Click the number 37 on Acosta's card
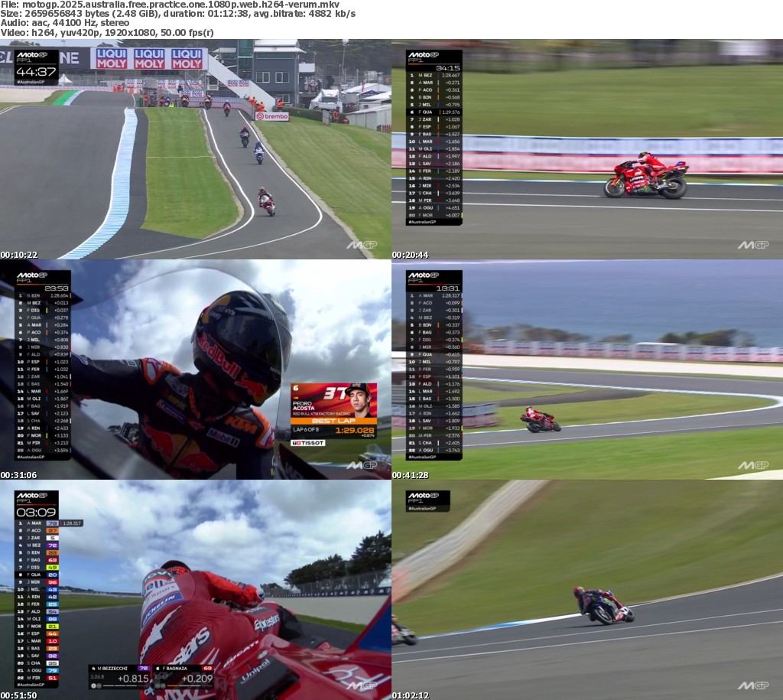The image size is (783, 700). click(334, 393)
